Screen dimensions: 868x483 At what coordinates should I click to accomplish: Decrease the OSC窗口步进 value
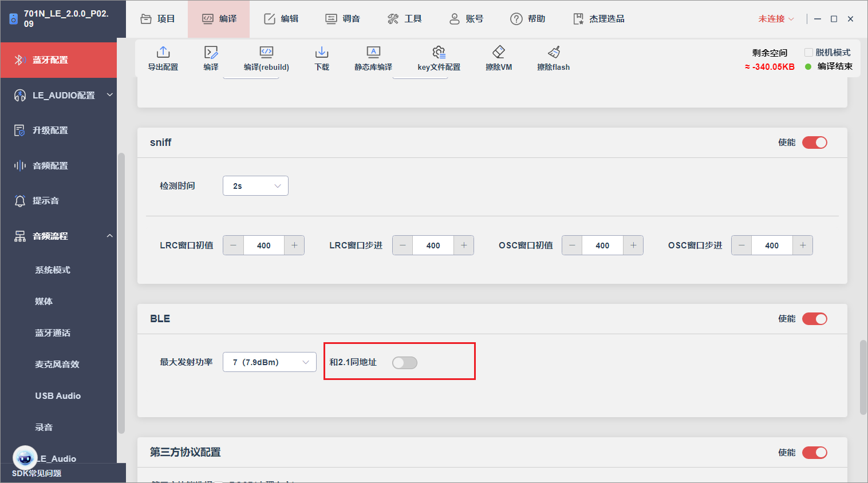[741, 246]
